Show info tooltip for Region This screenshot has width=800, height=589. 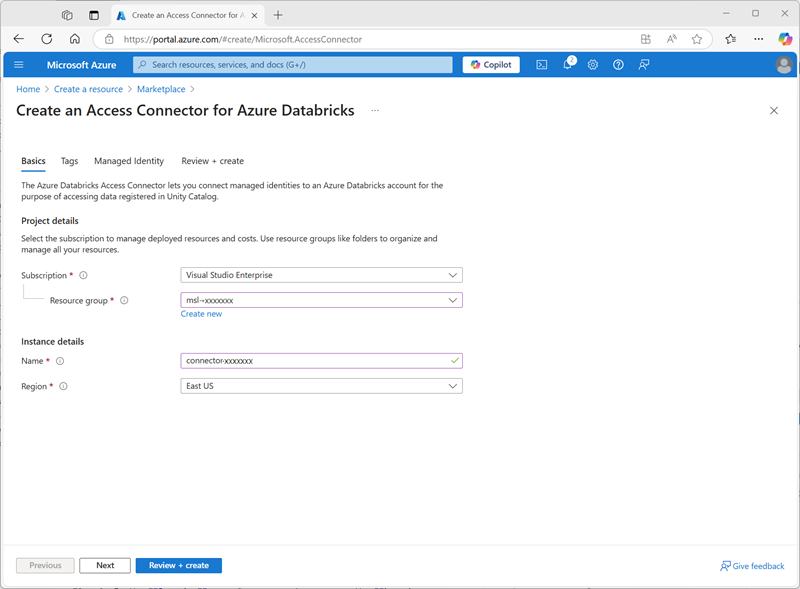pos(63,386)
